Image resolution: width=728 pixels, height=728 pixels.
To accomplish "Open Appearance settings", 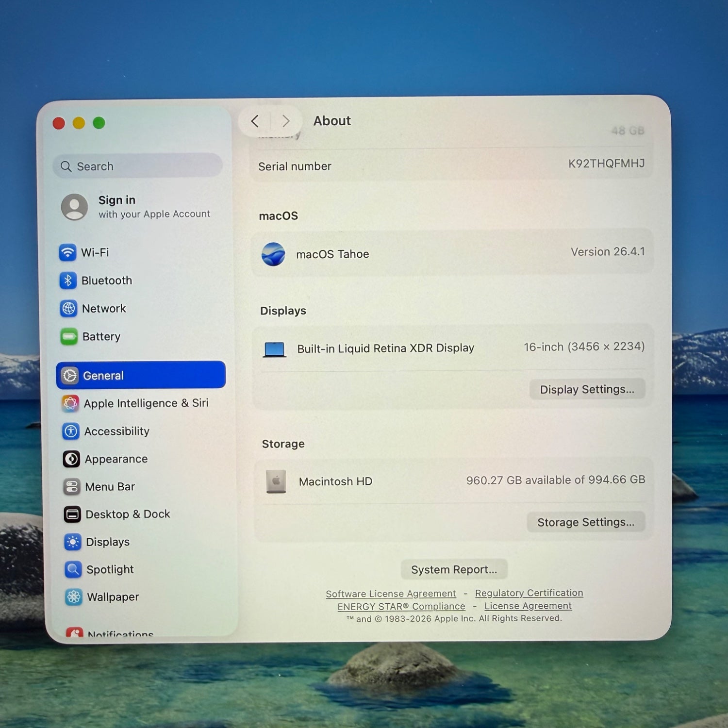I will coord(142,459).
